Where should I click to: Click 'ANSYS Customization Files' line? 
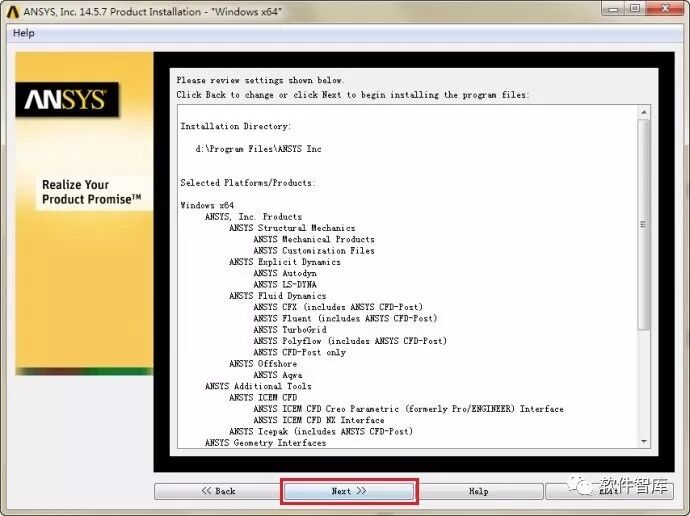[x=314, y=251]
